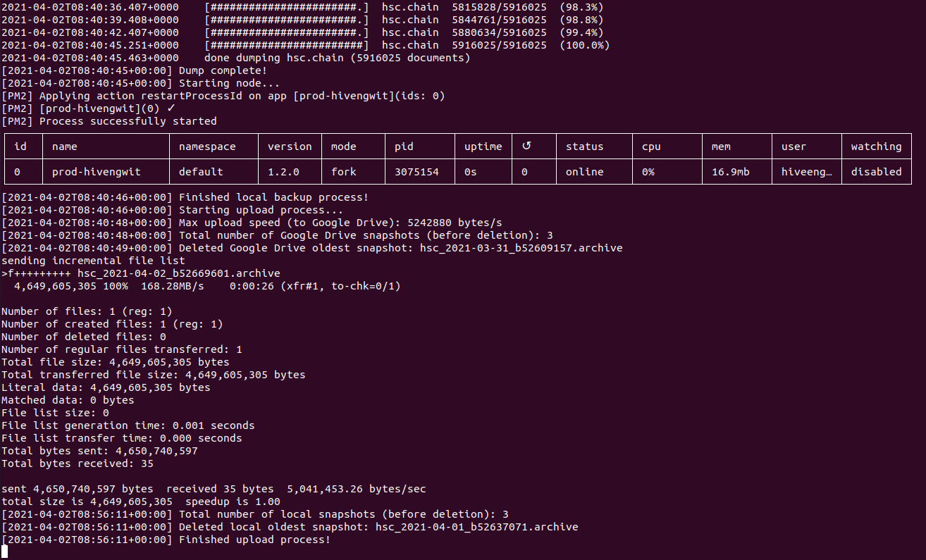Select the 'online' status cell
Viewport: 926px width, 560px height.
(x=584, y=172)
